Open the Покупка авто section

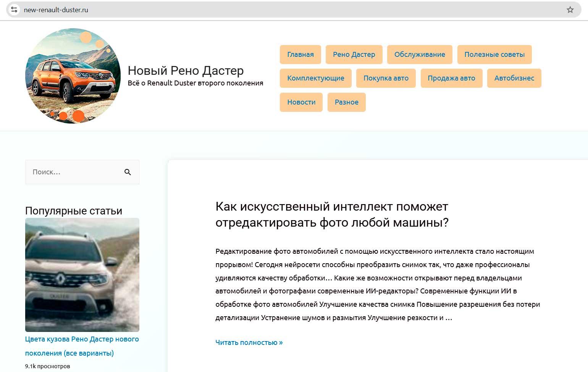point(386,78)
